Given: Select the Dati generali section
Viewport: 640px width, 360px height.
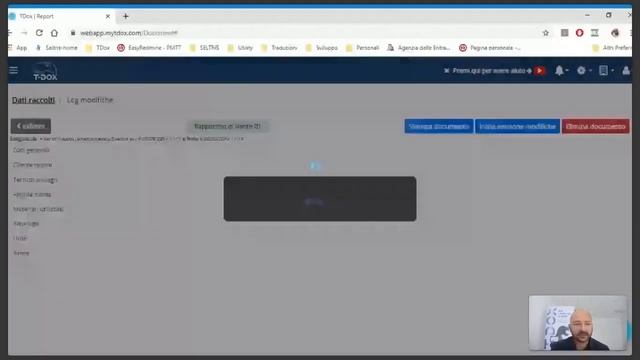Looking at the screenshot, I should (31, 150).
